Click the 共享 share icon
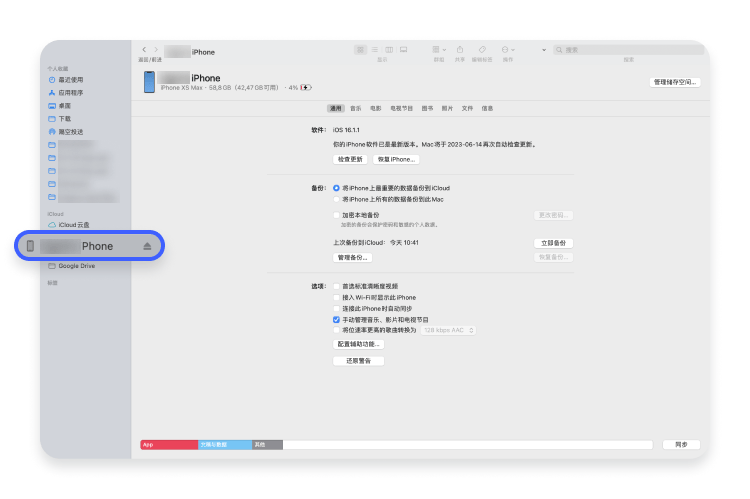Screen dimensions: 750x499 (460, 50)
